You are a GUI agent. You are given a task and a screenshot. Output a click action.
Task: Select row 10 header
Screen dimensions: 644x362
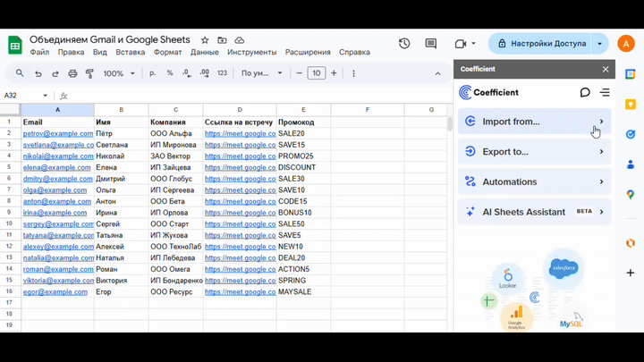coord(9,223)
